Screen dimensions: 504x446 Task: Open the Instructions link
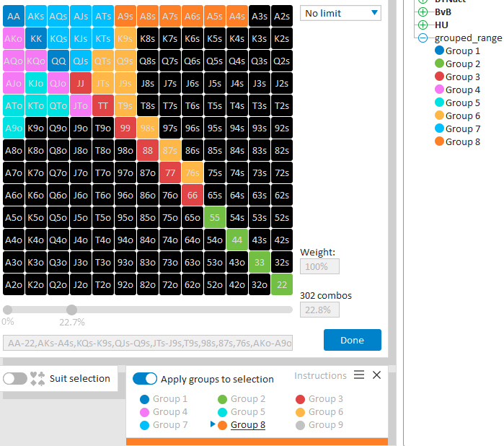click(x=320, y=375)
